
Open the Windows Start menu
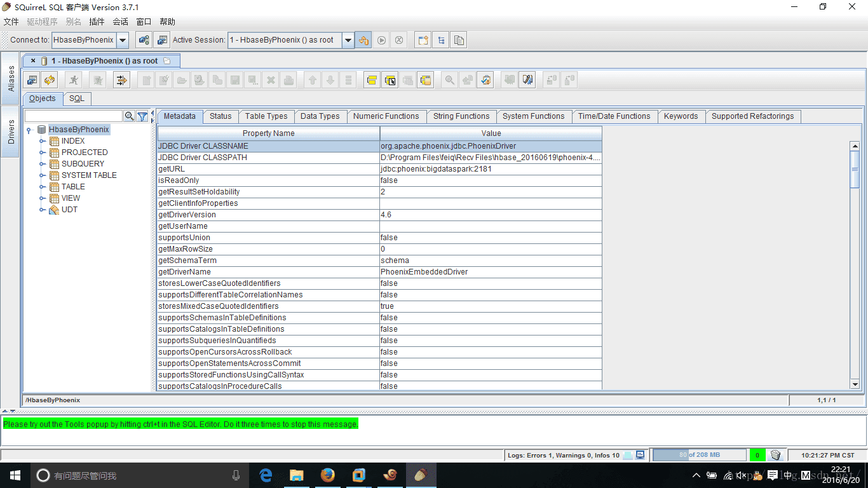pyautogui.click(x=15, y=475)
